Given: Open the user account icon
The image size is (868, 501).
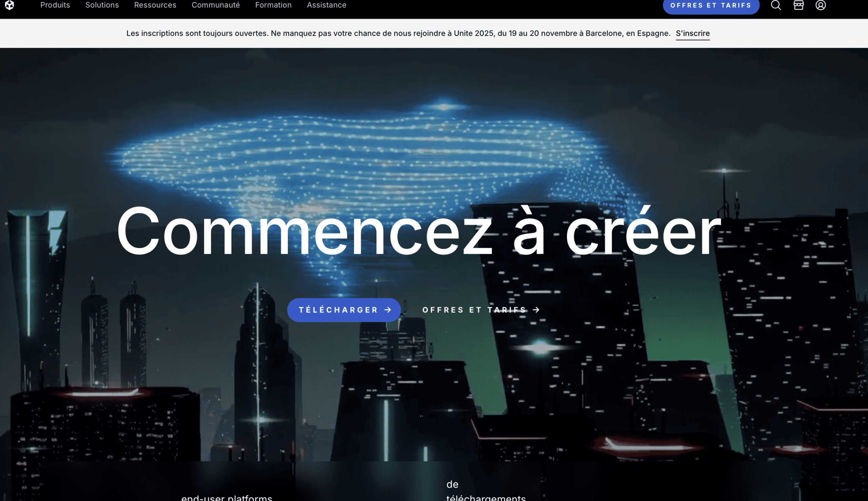Looking at the screenshot, I should [x=821, y=5].
